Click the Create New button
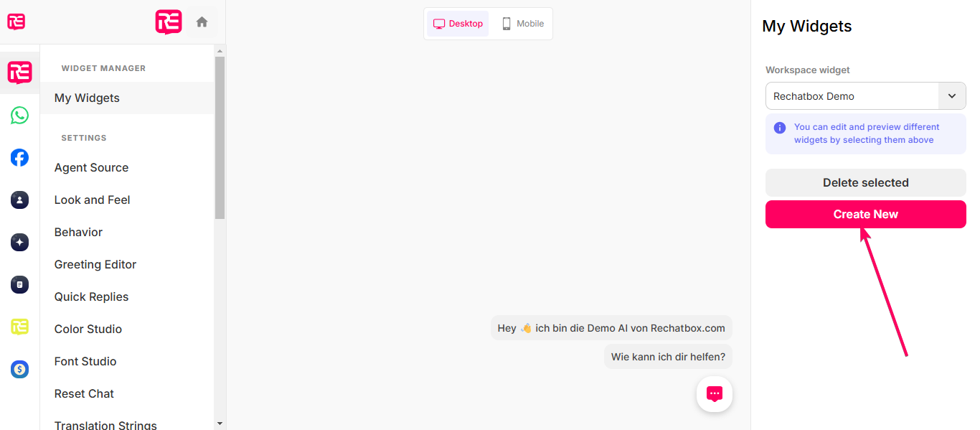Image resolution: width=980 pixels, height=430 pixels. 866,214
